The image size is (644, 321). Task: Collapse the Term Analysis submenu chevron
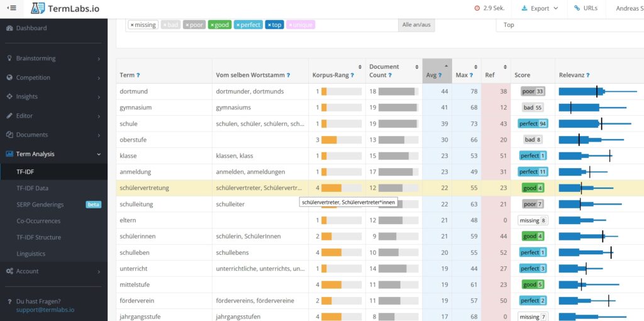pos(99,154)
